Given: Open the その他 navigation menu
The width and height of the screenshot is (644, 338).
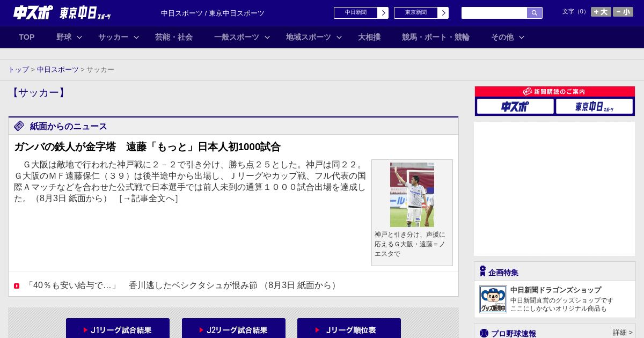Looking at the screenshot, I should (x=502, y=37).
